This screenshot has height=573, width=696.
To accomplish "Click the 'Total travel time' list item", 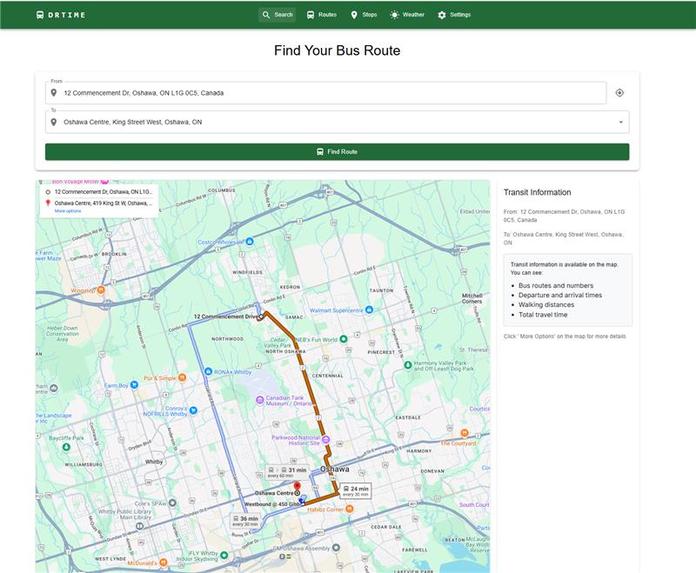I will [543, 315].
